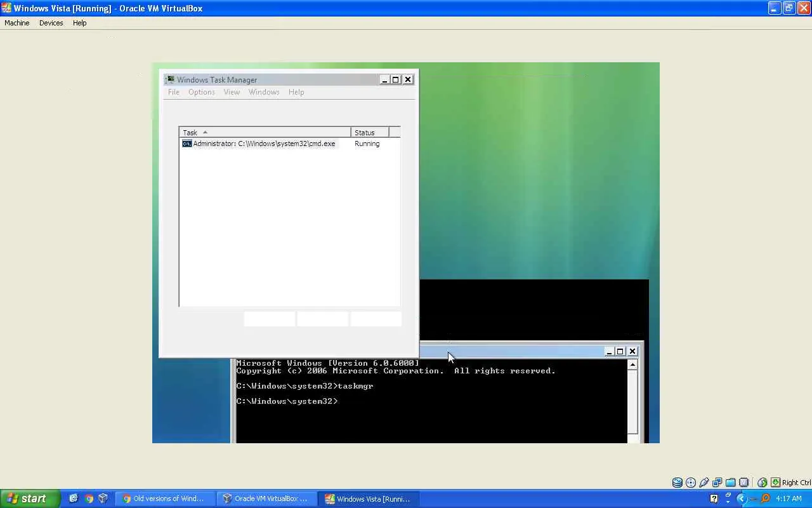
Task: Click the Status column header in Task Manager
Action: pyautogui.click(x=369, y=132)
